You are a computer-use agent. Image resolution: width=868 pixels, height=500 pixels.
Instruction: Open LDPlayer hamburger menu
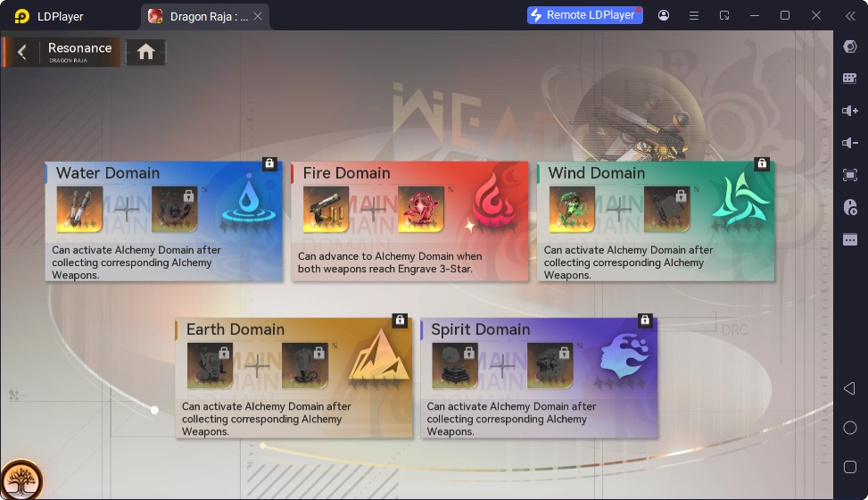click(x=693, y=15)
